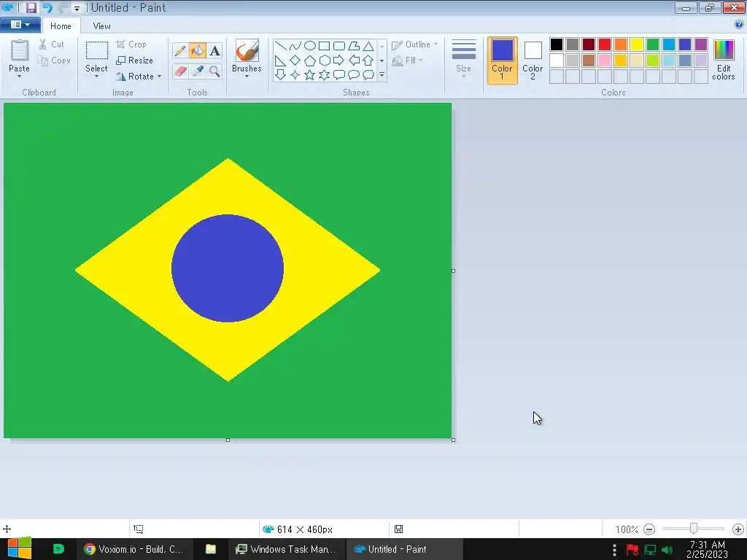Choose the Oval shape

[x=309, y=46]
